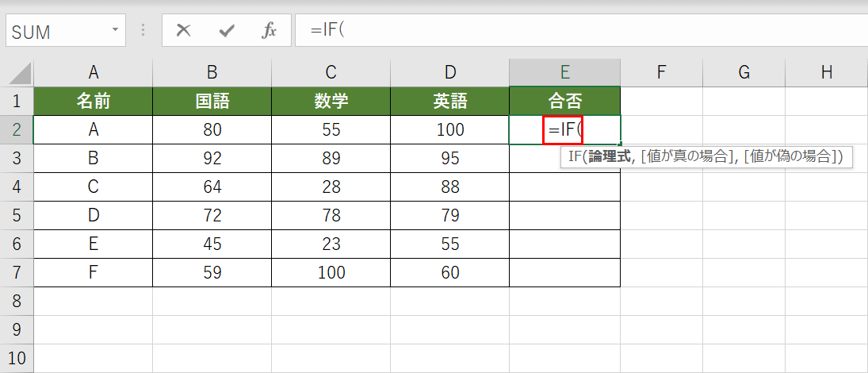Click cell D2 containing 100

pyautogui.click(x=450, y=129)
